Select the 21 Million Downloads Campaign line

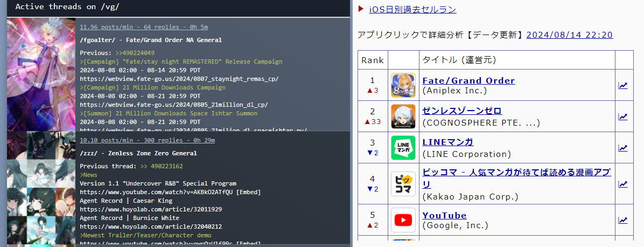click(153, 87)
